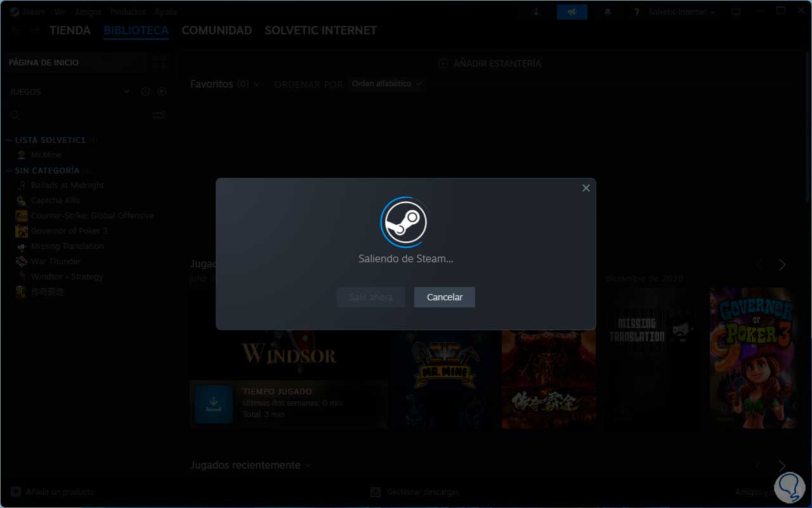Open the Windsor game cover
This screenshot has height=508, width=812.
[289, 354]
